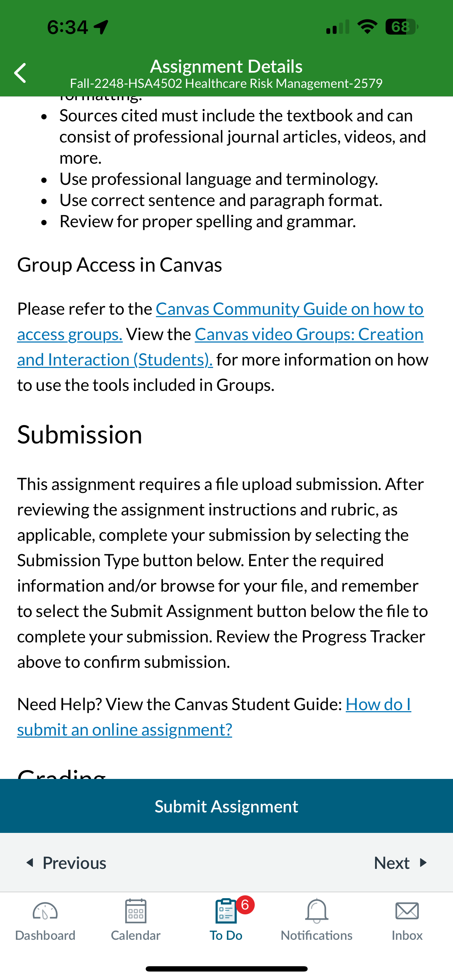Tap the Submit Assignment button

click(226, 806)
